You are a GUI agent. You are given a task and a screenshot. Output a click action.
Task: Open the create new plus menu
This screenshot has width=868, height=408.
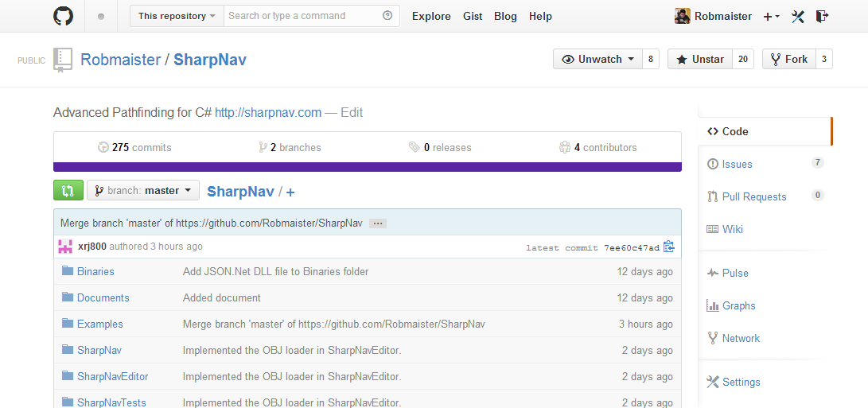771,17
